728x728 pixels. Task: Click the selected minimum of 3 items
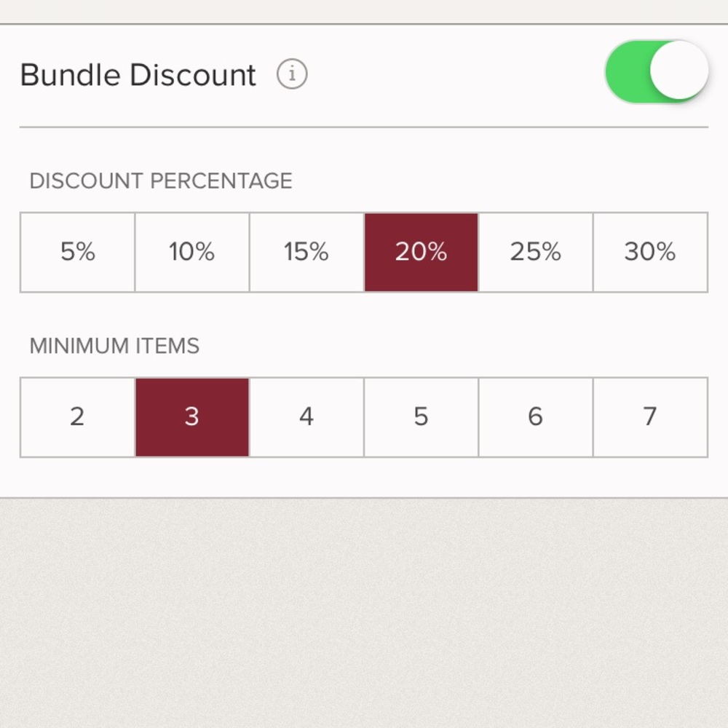(191, 416)
